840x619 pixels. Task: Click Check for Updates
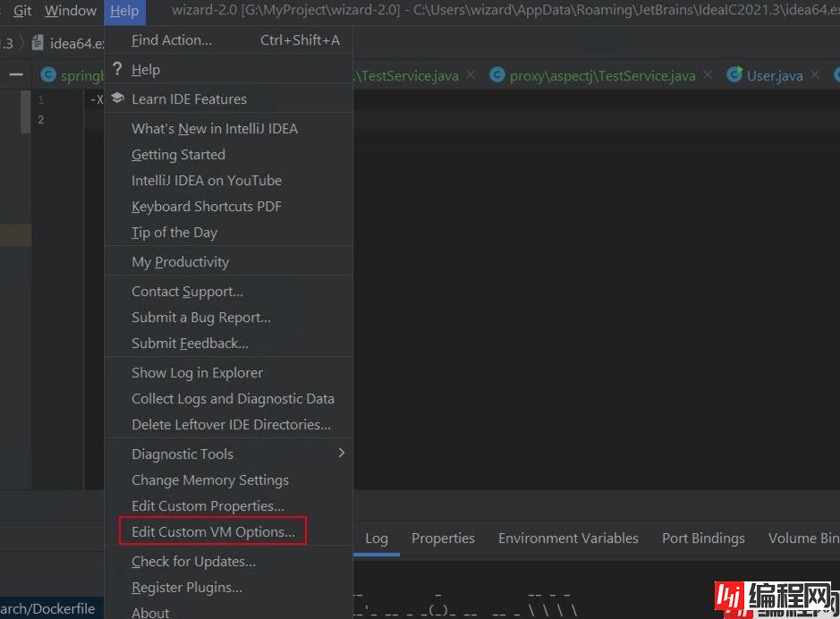pyautogui.click(x=193, y=561)
